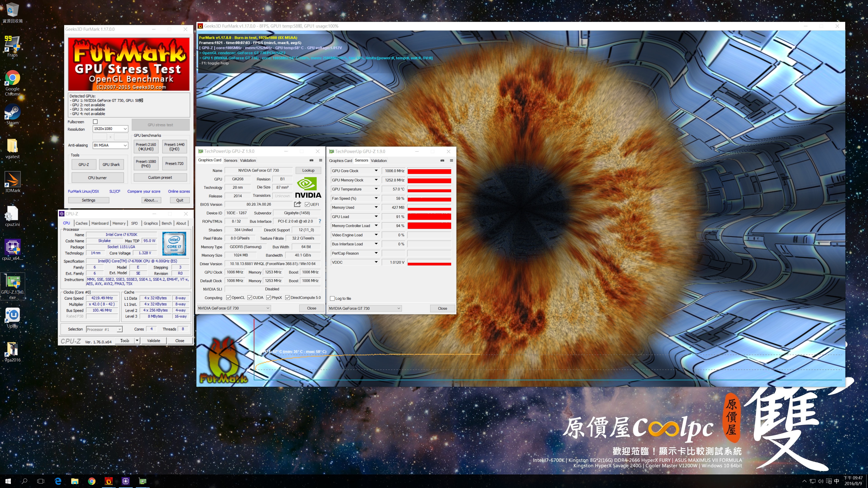Open the Anti-aliasing 8X MSAA dropdown
This screenshot has height=488, width=868.
110,145
